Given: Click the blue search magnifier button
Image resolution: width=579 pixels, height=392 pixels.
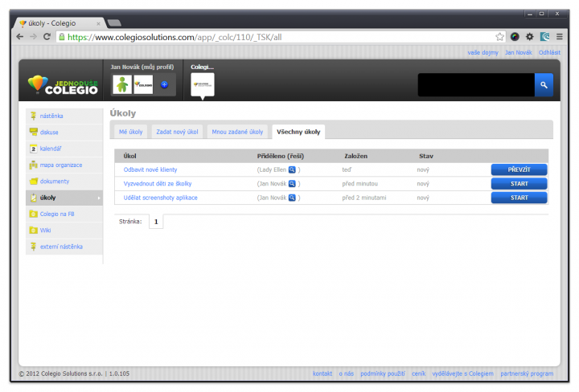Looking at the screenshot, I should click(x=544, y=84).
